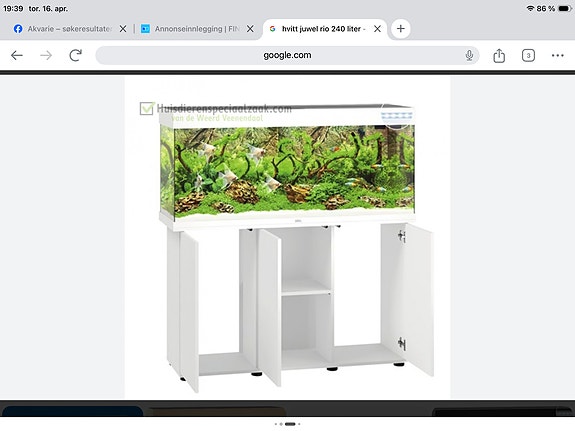Close the Annonseinnlegging tab

point(250,29)
